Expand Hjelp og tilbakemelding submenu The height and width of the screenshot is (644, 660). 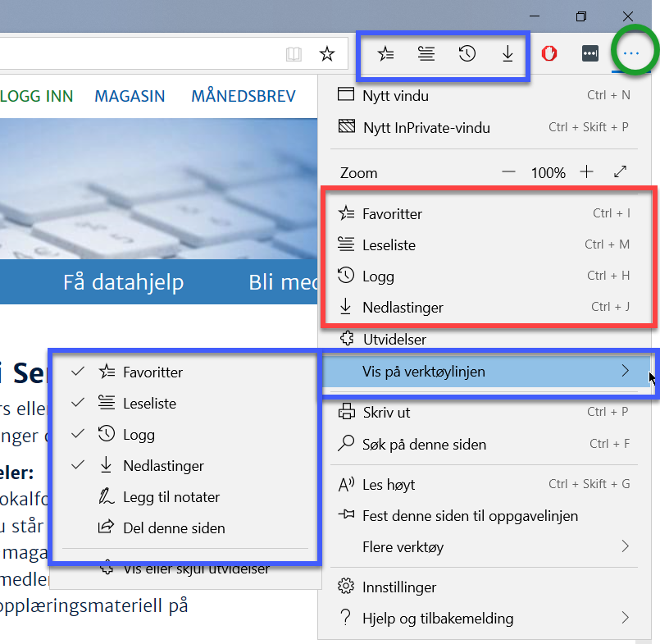tap(484, 619)
